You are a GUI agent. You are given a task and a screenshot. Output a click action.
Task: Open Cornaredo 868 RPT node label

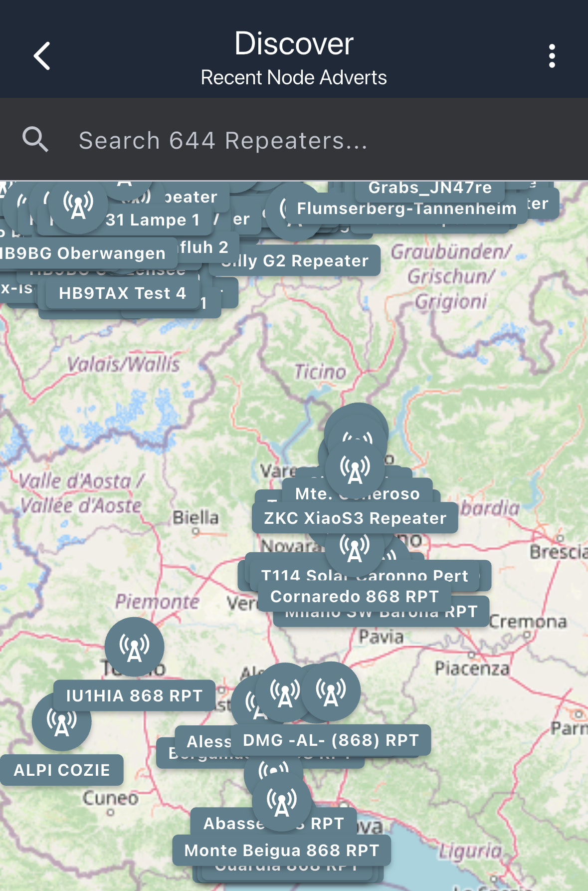[354, 597]
